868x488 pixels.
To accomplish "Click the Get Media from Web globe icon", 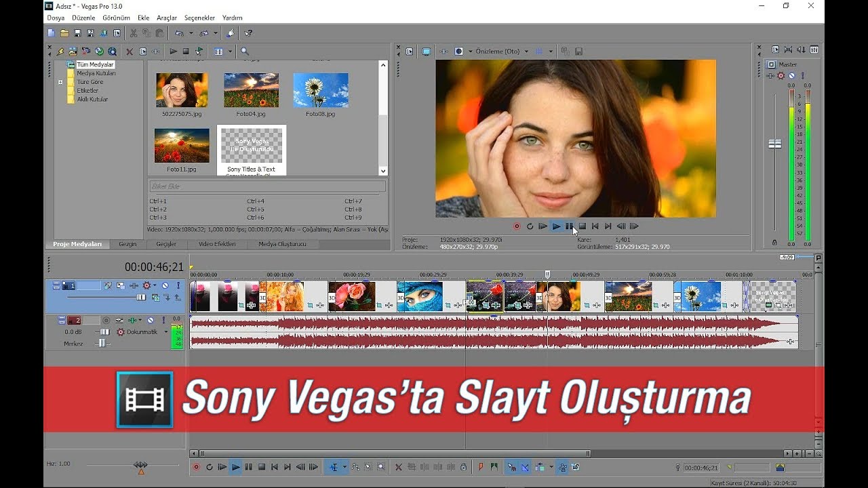I will pos(112,51).
